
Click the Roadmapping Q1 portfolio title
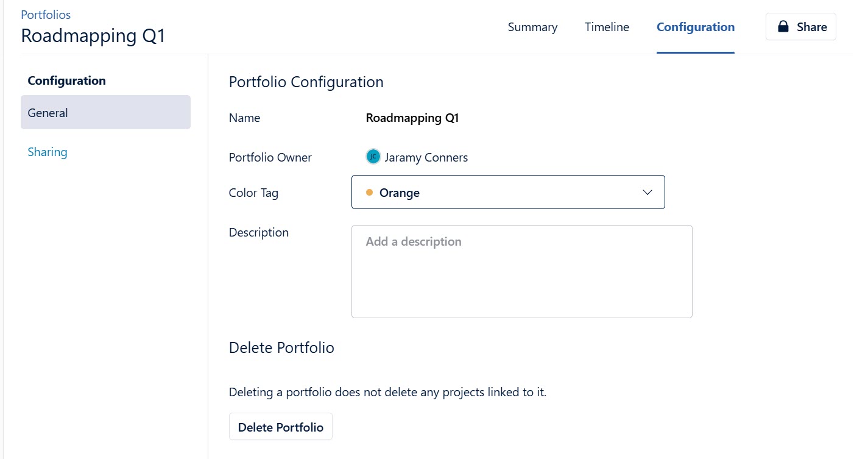(x=93, y=35)
